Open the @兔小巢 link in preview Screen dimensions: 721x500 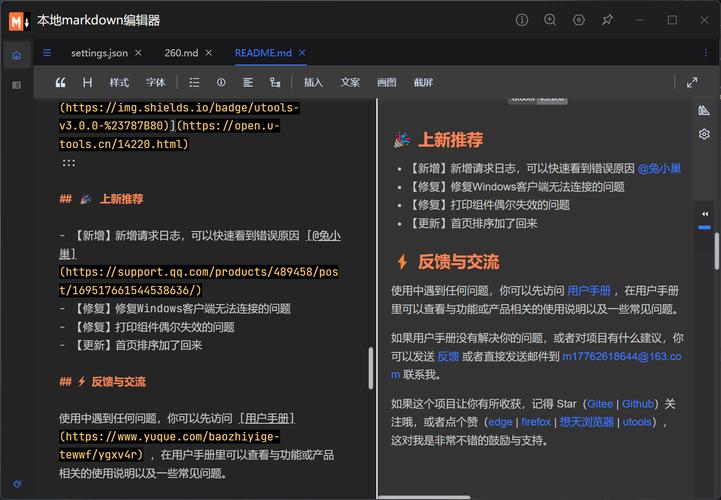659,169
